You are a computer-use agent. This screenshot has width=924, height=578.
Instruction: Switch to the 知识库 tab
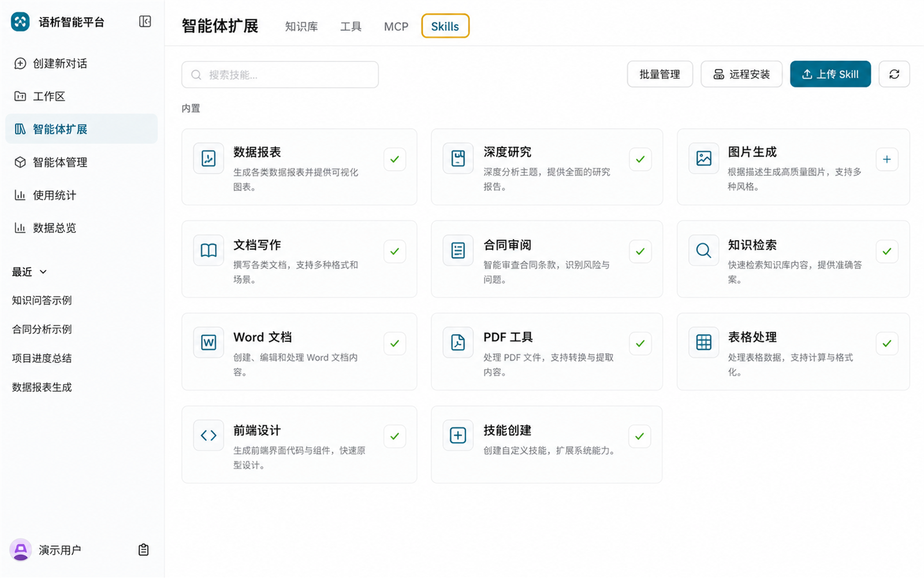[x=301, y=27]
